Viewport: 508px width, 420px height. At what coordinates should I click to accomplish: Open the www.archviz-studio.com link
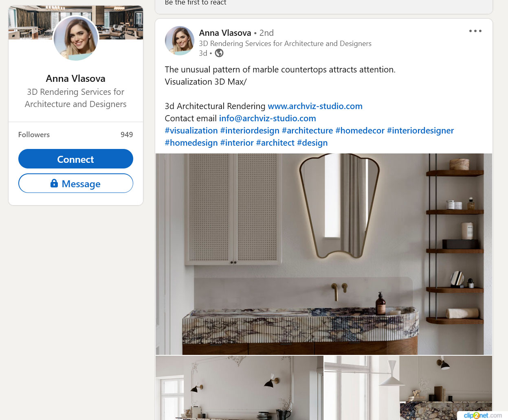pyautogui.click(x=315, y=106)
